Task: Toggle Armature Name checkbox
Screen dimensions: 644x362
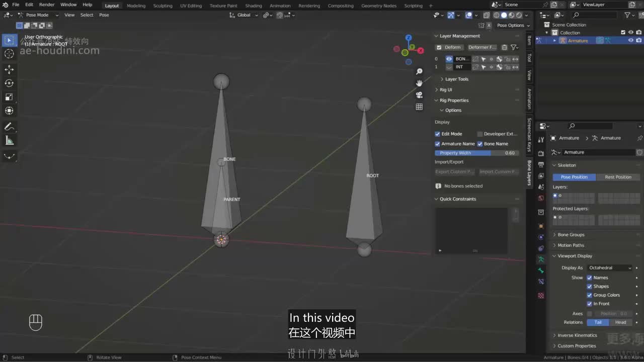Action: tap(438, 144)
